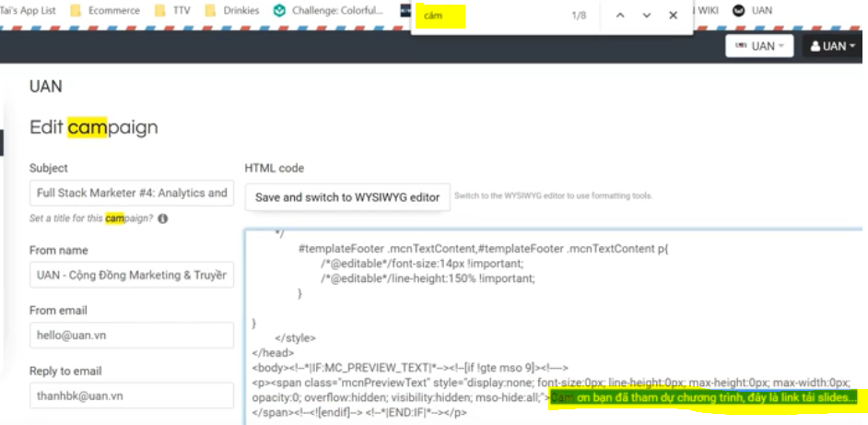Click the </style> line in HTML code

click(295, 337)
